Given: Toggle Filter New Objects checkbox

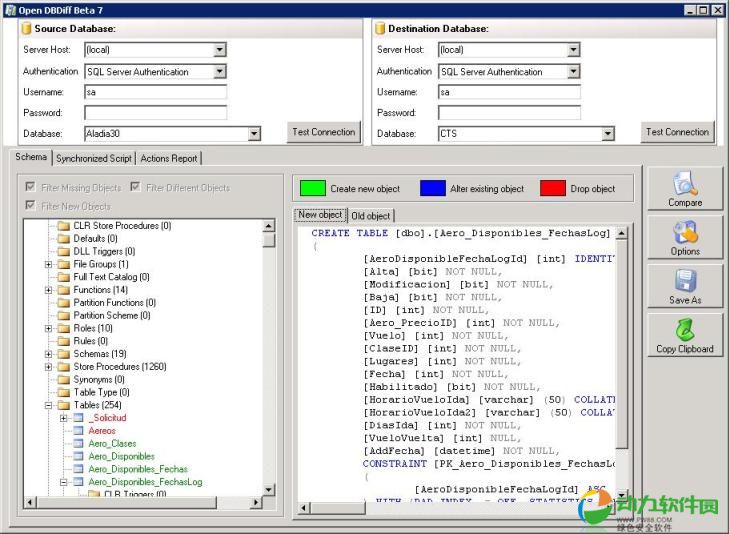Looking at the screenshot, I should click(x=30, y=206).
